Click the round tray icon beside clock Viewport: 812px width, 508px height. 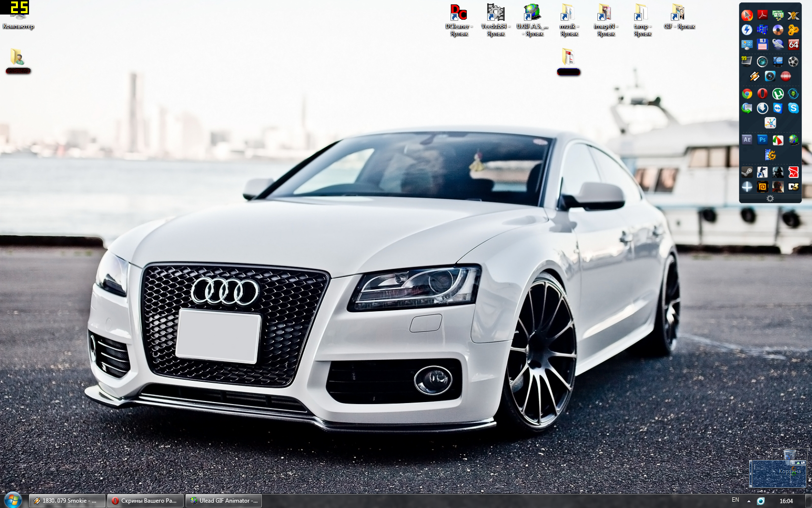point(760,501)
